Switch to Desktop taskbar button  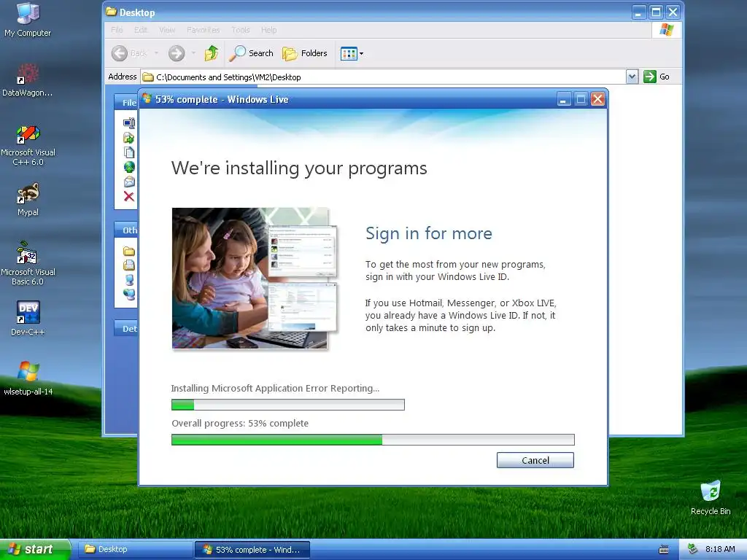tap(135, 549)
